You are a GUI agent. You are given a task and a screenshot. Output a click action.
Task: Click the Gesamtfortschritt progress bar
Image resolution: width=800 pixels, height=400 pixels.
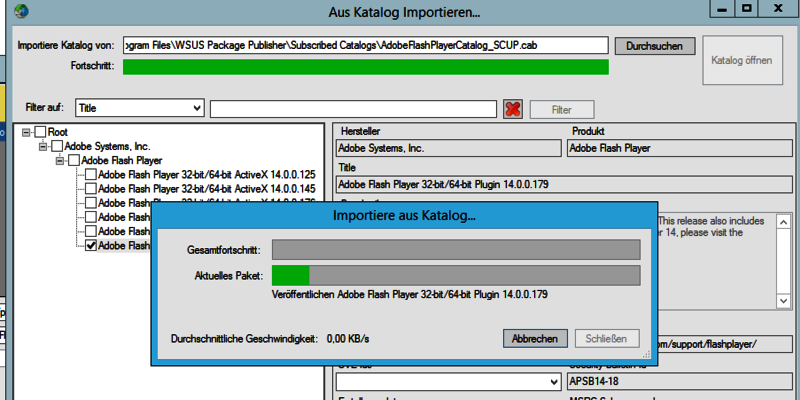point(456,250)
